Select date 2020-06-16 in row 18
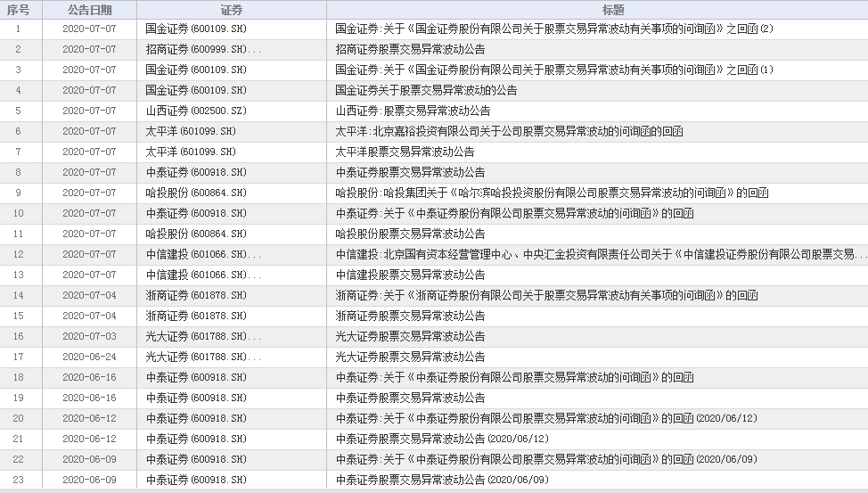This screenshot has height=493, width=868. (x=90, y=377)
